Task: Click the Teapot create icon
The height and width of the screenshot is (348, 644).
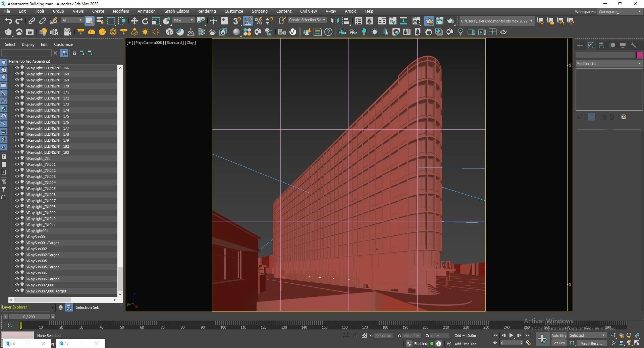Action: click(8, 32)
